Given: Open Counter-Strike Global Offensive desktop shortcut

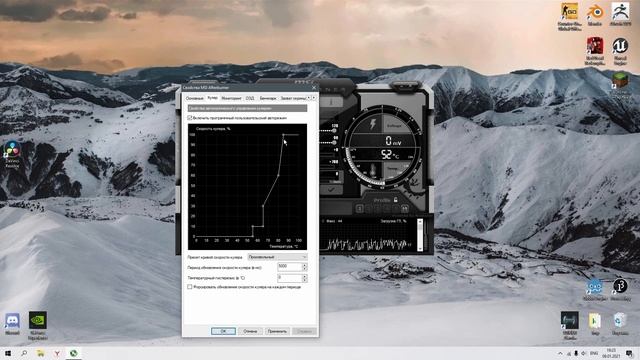Looking at the screenshot, I should pyautogui.click(x=569, y=16).
